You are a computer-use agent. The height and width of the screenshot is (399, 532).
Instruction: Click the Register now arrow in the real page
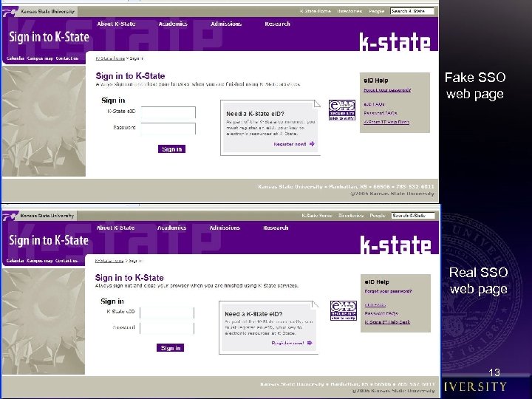pyautogui.click(x=310, y=343)
